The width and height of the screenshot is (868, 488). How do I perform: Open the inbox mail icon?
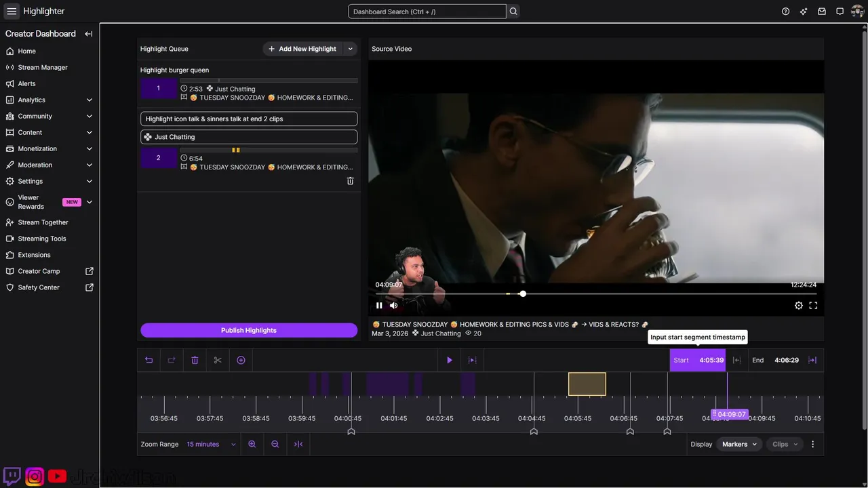tap(822, 12)
